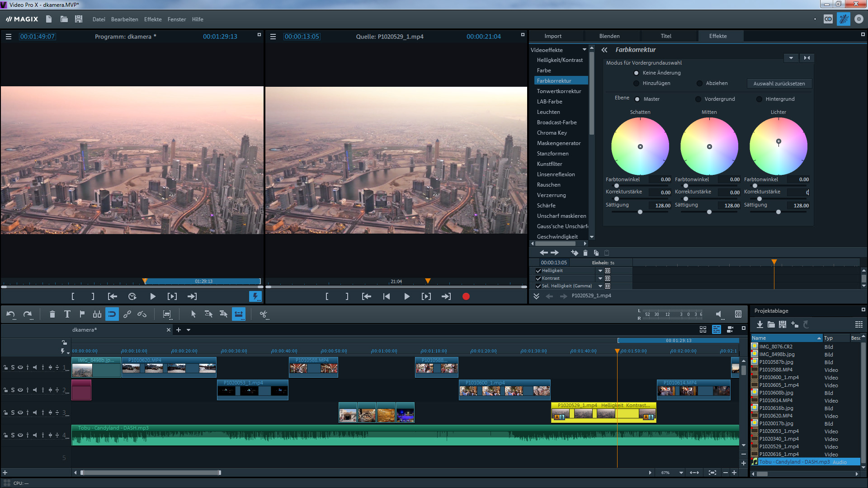Select the Master layer radio button
This screenshot has height=488, width=868.
637,99
